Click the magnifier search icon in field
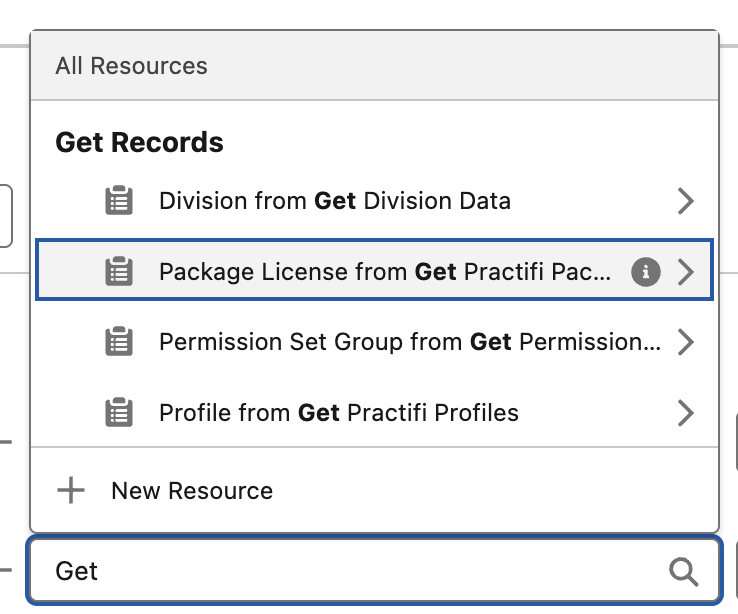Screen dimensions: 738x614 tap(683, 571)
